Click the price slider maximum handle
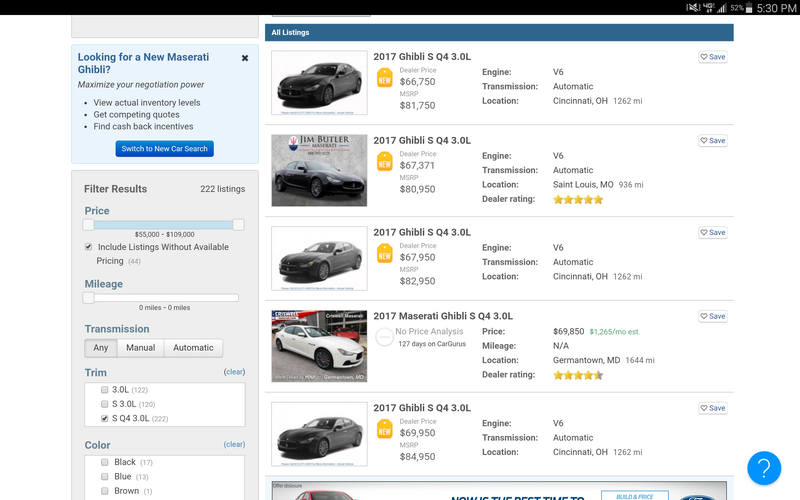This screenshot has width=800, height=500. pyautogui.click(x=238, y=225)
